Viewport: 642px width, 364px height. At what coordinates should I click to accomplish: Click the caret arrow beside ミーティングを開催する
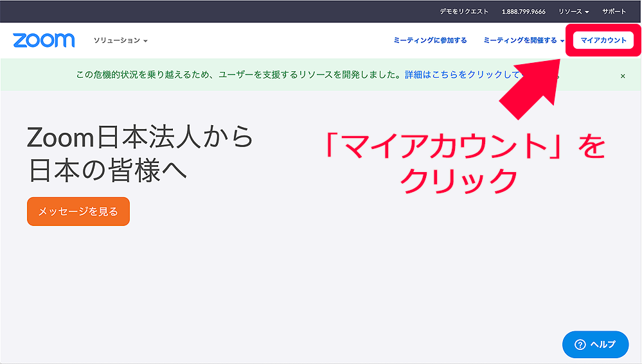point(562,41)
